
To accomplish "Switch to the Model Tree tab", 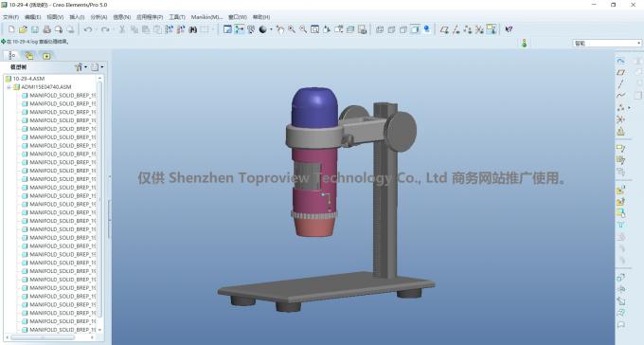I will (x=11, y=55).
